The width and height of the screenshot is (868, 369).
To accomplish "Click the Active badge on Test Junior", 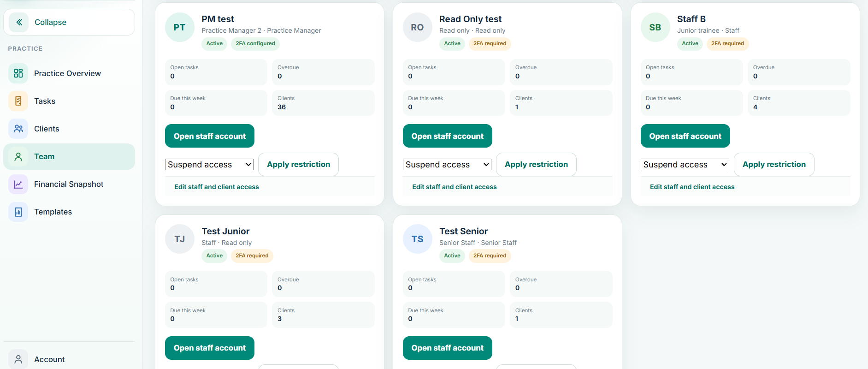I will pyautogui.click(x=214, y=256).
